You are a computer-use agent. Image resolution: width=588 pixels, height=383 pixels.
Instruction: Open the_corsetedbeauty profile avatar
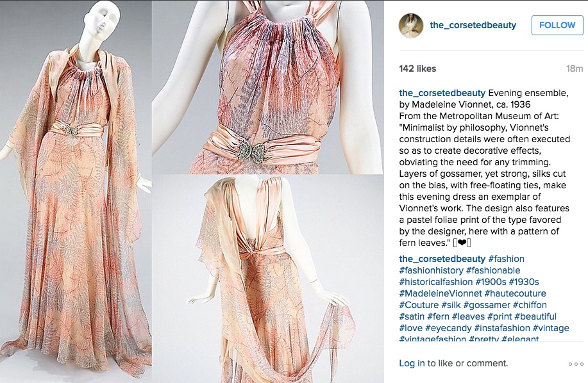coord(410,26)
